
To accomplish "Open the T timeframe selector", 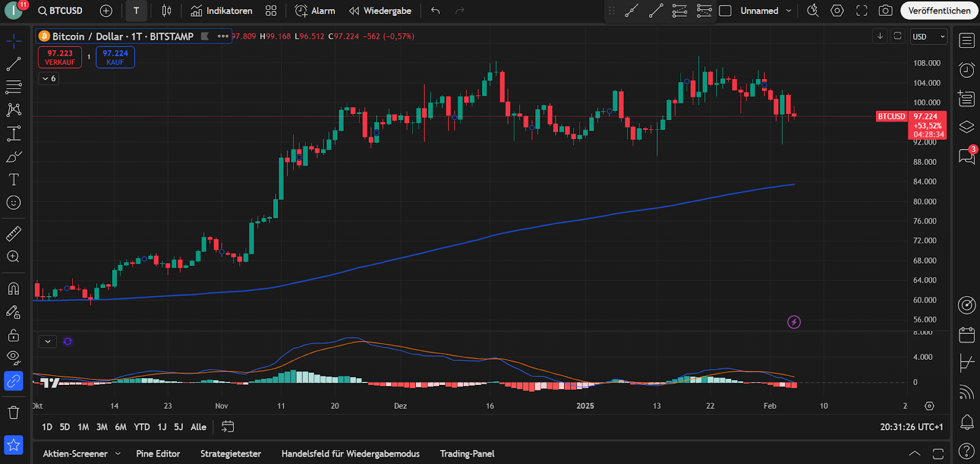I will pos(137,10).
